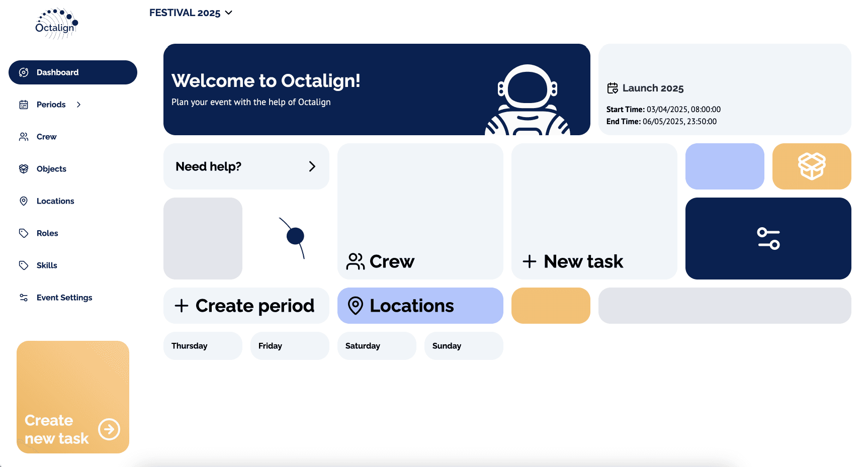Click the blank light blue tile
The height and width of the screenshot is (467, 868).
pos(724,166)
